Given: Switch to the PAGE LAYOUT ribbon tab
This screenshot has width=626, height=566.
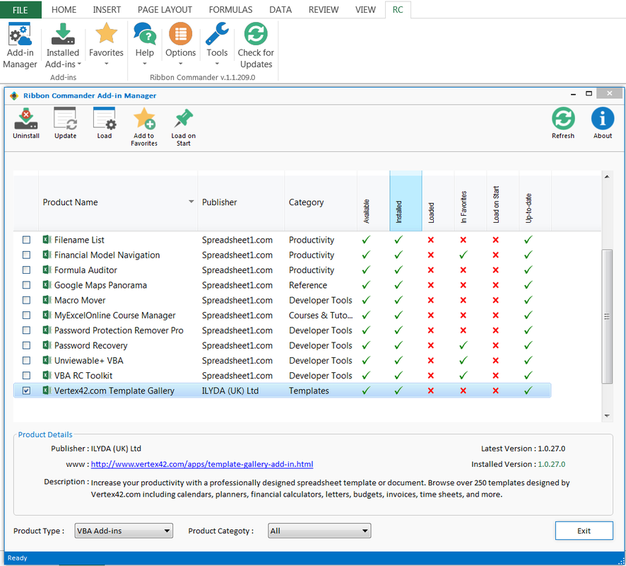Looking at the screenshot, I should [x=164, y=10].
